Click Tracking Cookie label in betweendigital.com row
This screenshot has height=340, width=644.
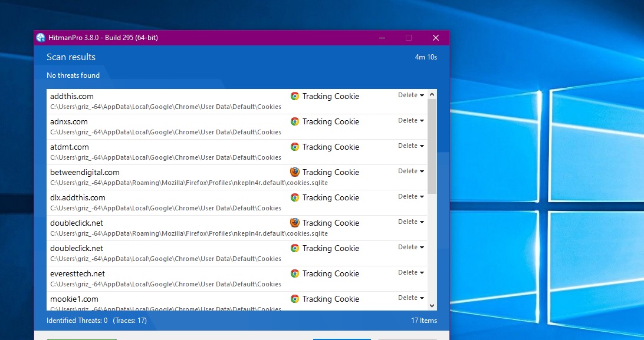point(331,172)
